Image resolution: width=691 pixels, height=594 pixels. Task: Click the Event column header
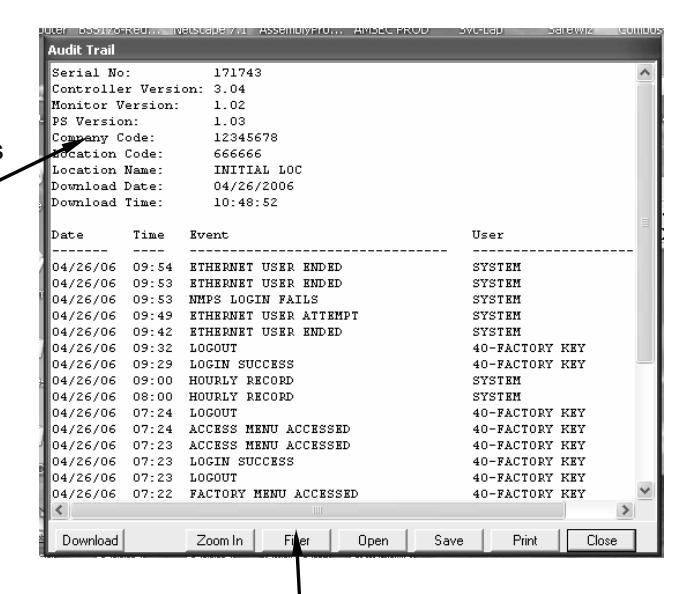tap(209, 235)
